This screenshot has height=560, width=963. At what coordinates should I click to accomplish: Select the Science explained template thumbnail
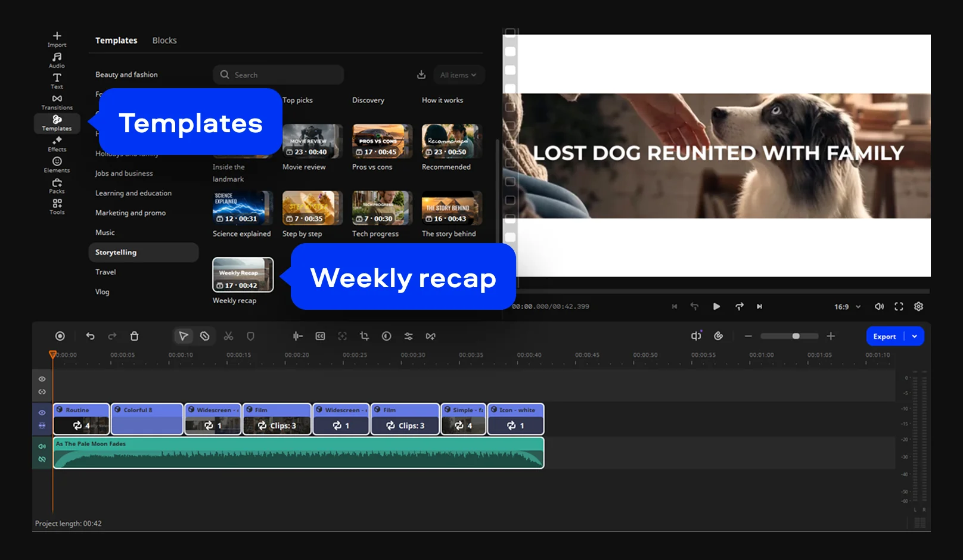(243, 208)
